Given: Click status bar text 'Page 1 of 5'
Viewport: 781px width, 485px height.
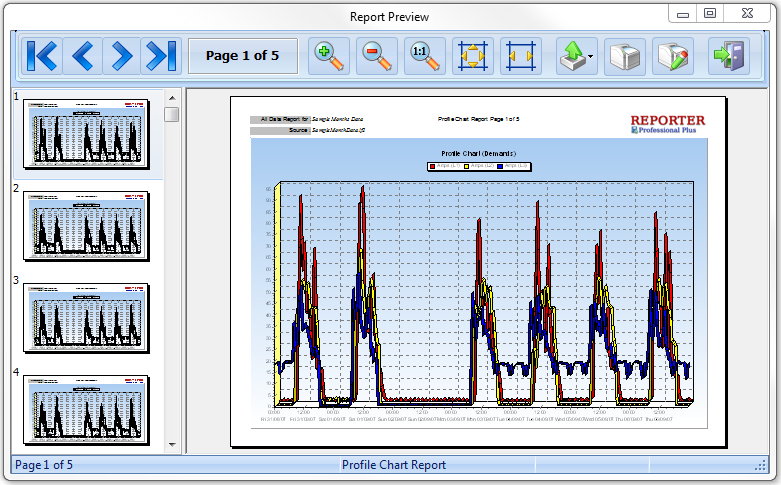Looking at the screenshot, I should (x=44, y=465).
